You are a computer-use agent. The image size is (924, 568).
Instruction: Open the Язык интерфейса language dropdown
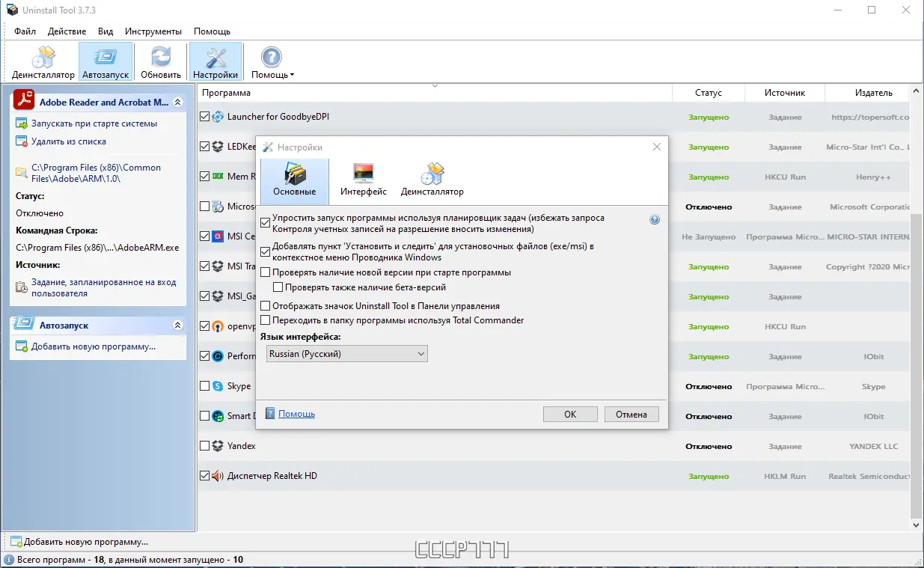click(346, 354)
